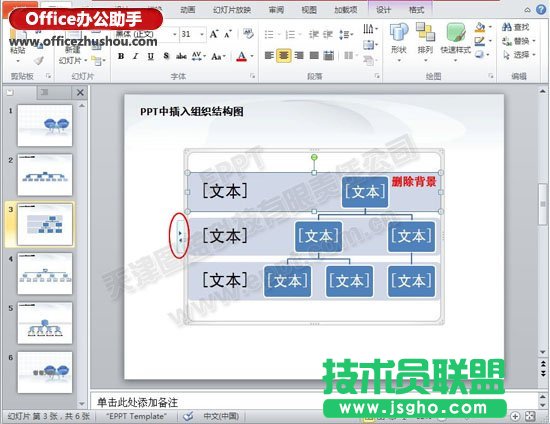
Task: Toggle Align Right for paragraph
Action: (x=299, y=55)
